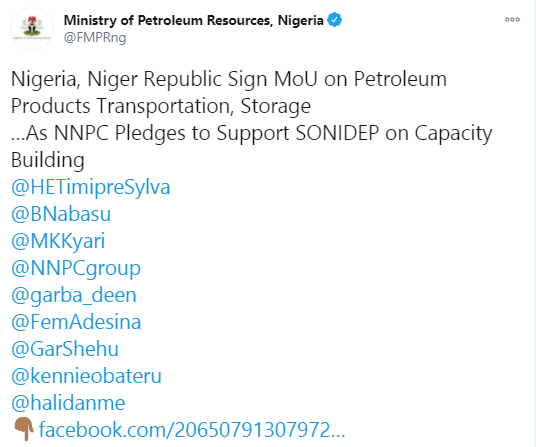
Task: Click the blue verified badge icon
Action: (334, 20)
